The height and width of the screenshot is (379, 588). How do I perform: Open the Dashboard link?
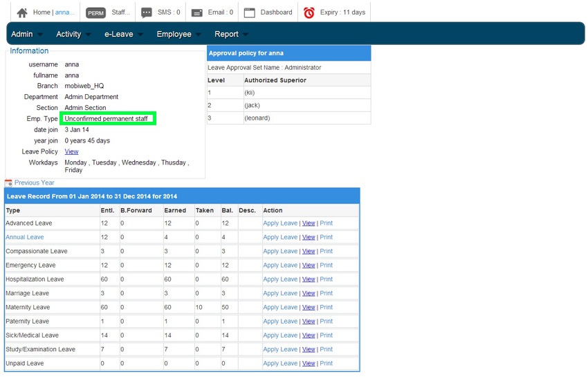pyautogui.click(x=277, y=12)
